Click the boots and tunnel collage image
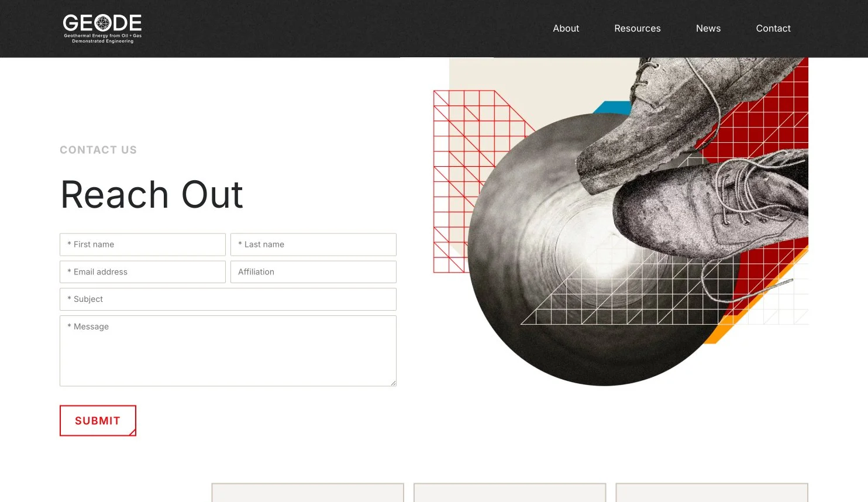Image resolution: width=868 pixels, height=502 pixels. (x=621, y=222)
